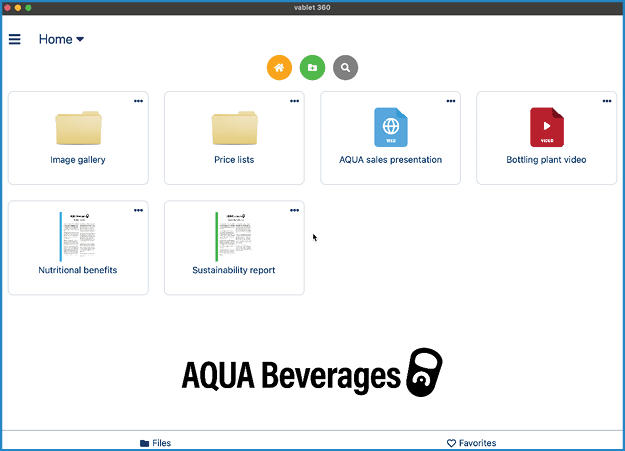Switch to the Favorites tab
The width and height of the screenshot is (625, 451).
click(x=472, y=443)
